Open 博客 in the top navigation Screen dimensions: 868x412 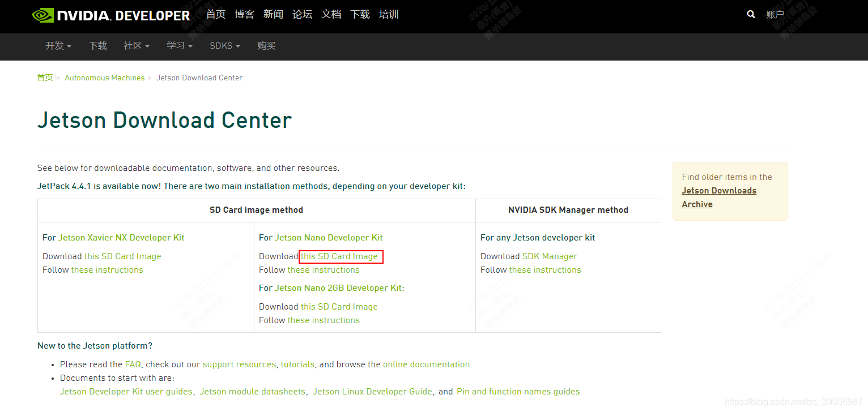tap(245, 14)
